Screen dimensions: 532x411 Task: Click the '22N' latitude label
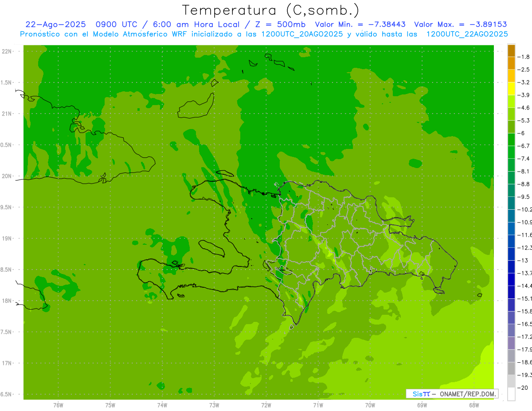tap(7, 51)
